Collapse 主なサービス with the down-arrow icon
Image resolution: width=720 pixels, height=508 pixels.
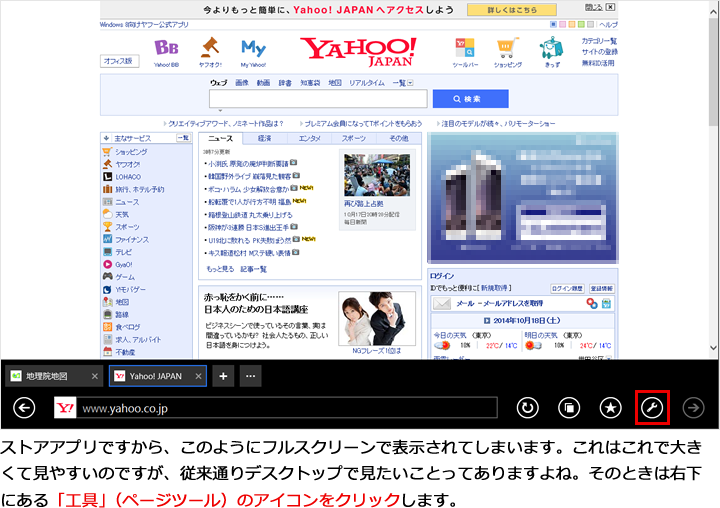[106, 138]
